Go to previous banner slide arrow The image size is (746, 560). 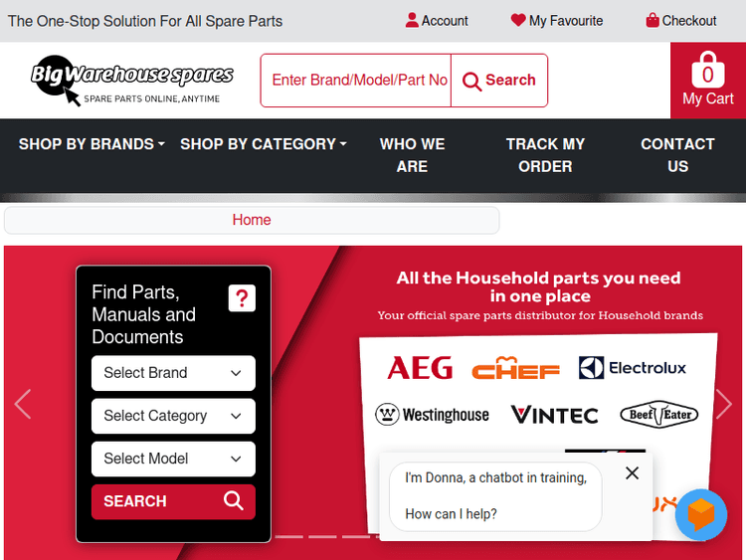23,404
